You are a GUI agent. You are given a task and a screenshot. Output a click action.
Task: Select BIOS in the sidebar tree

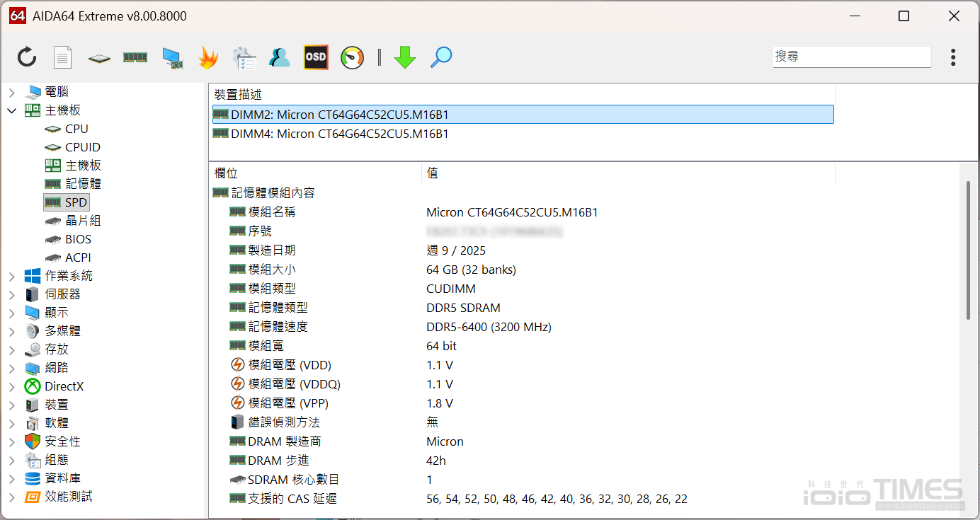pyautogui.click(x=78, y=239)
